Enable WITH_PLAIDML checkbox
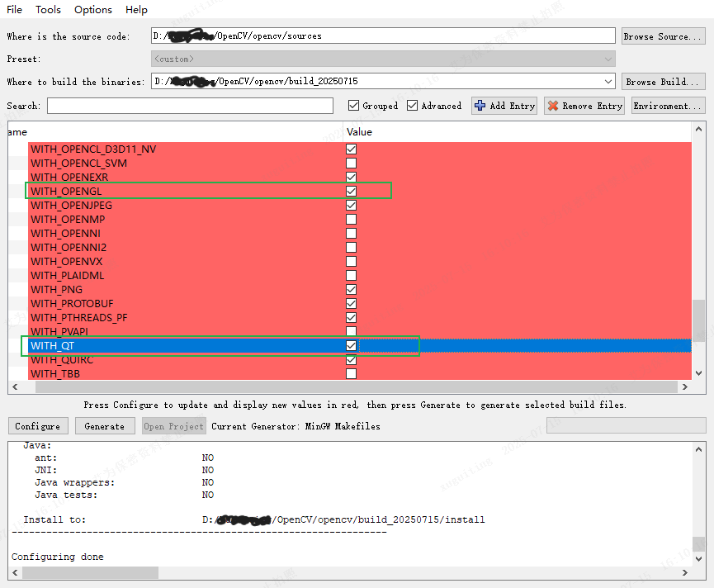Image resolution: width=714 pixels, height=588 pixels. [351, 276]
